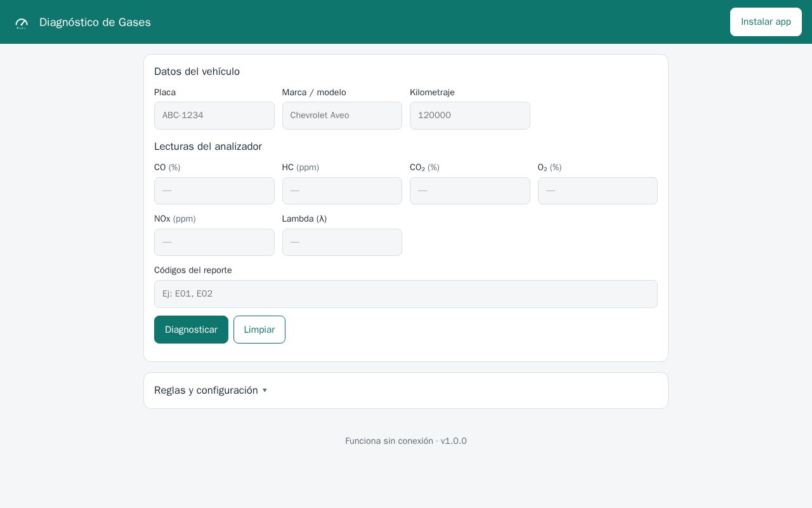Select the Kilometraje input field

coord(470,116)
